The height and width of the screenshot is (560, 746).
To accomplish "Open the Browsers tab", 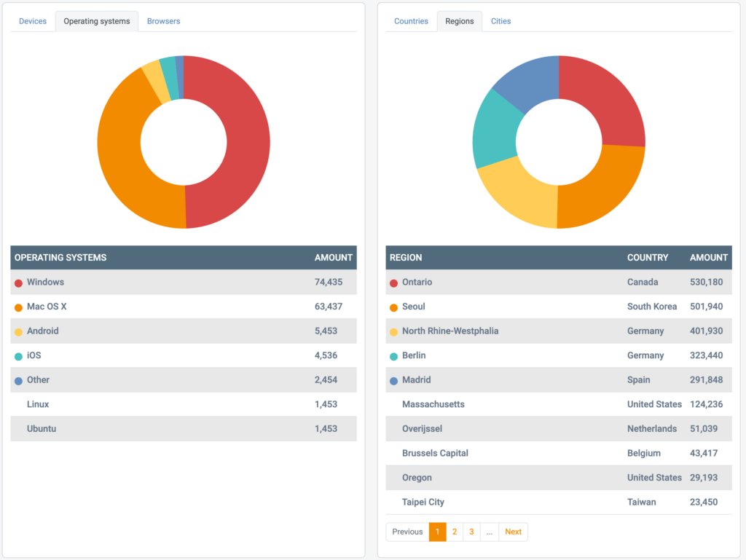I will tap(163, 21).
